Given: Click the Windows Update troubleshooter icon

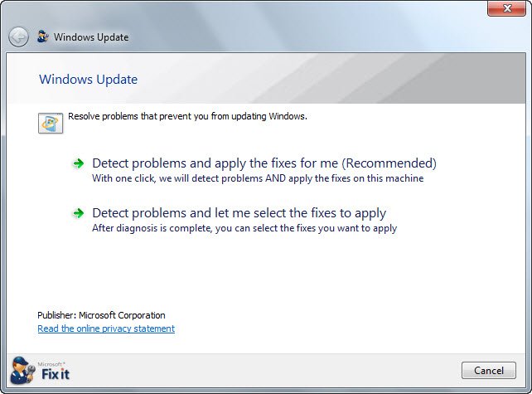Looking at the screenshot, I should tap(51, 123).
